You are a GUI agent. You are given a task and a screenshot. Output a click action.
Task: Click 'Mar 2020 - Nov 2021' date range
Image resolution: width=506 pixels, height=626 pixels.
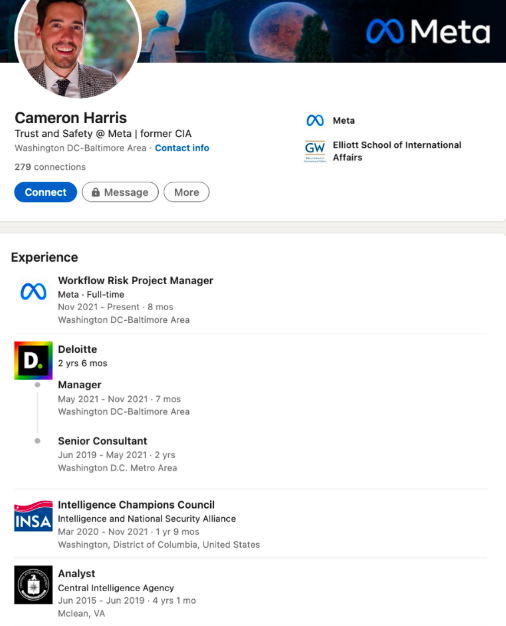pyautogui.click(x=103, y=532)
